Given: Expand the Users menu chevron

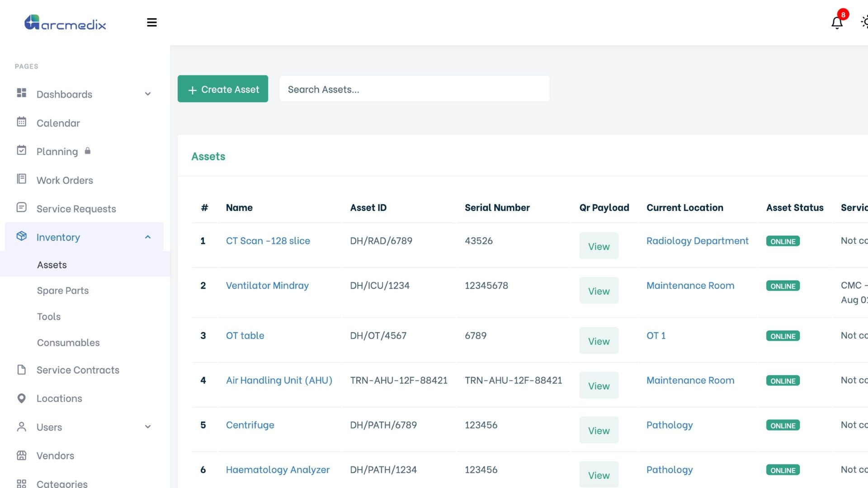Looking at the screenshot, I should coord(148,427).
